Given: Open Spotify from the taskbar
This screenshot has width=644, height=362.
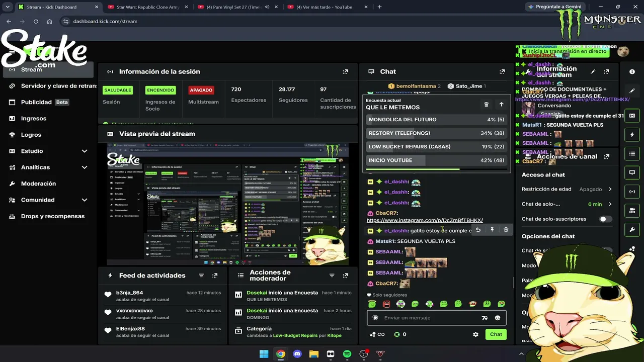Looking at the screenshot, I should (347, 354).
